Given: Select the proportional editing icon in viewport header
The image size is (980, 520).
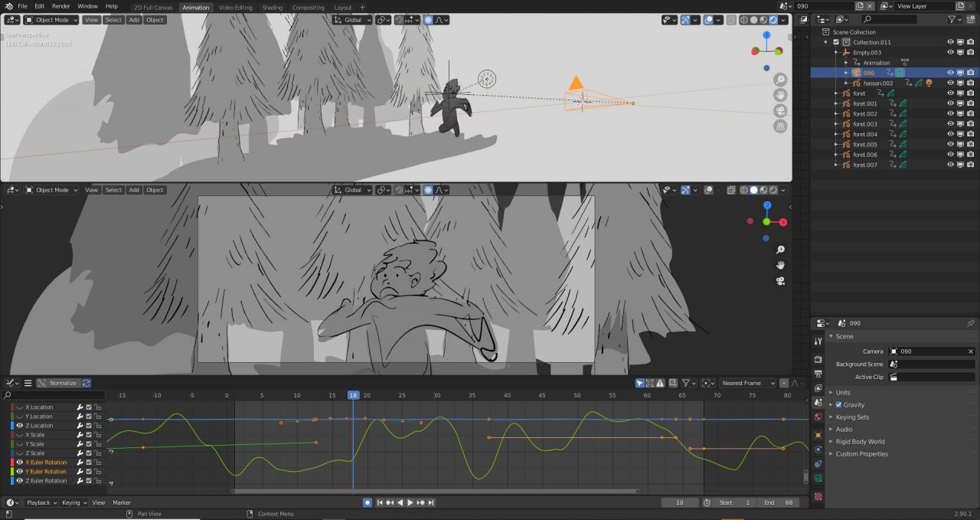Looking at the screenshot, I should [x=428, y=20].
